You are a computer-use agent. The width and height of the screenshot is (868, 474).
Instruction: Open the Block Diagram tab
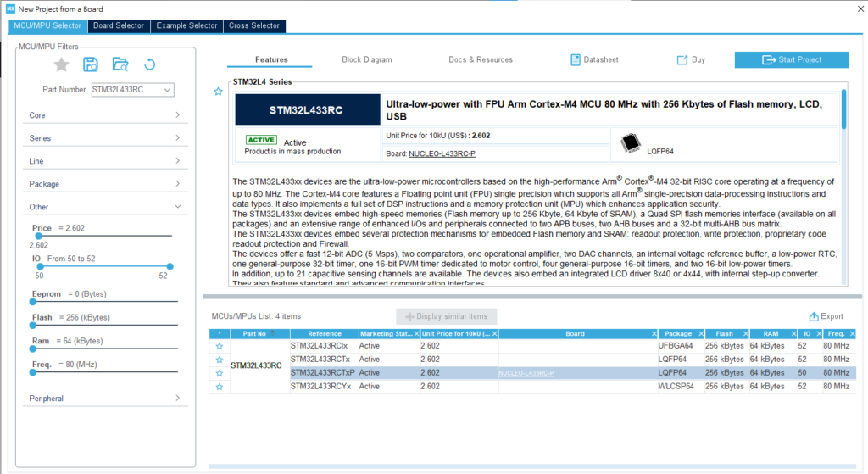pos(367,60)
